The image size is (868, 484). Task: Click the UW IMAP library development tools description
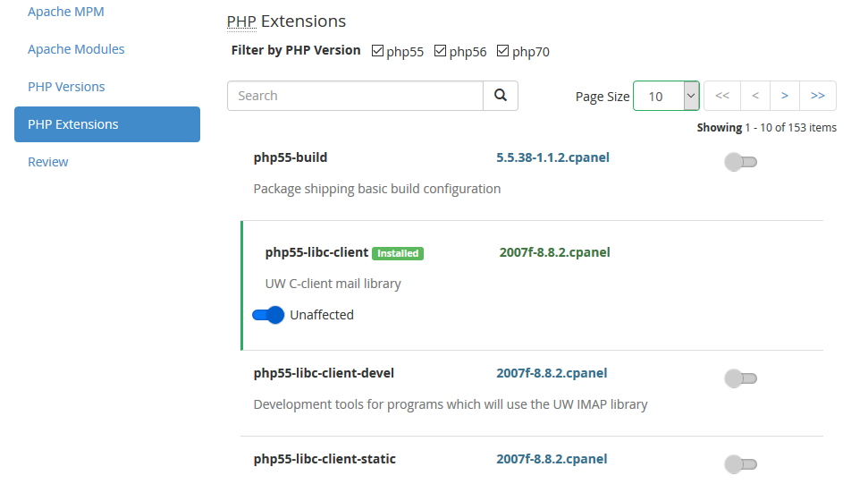click(451, 404)
